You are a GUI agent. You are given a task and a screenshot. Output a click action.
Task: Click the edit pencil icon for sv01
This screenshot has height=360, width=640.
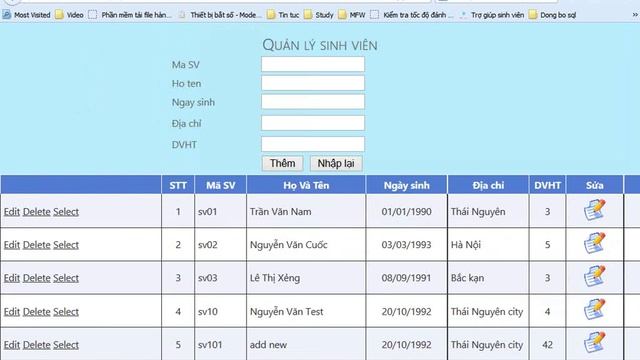click(x=595, y=210)
